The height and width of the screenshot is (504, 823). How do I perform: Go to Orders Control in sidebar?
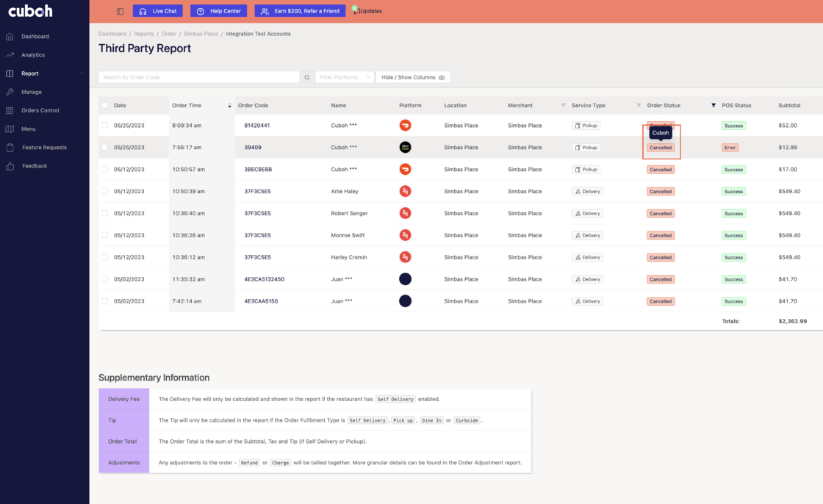[40, 110]
